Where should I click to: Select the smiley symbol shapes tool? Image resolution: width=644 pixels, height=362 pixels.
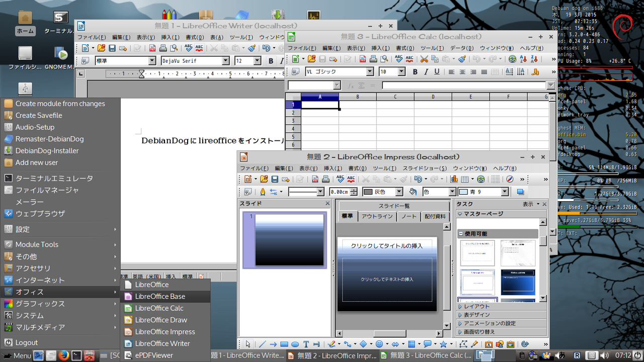(379, 344)
